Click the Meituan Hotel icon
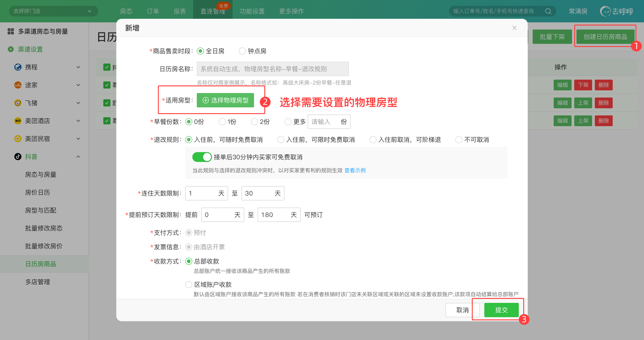Viewport: 644px width, 340px height. [18, 121]
